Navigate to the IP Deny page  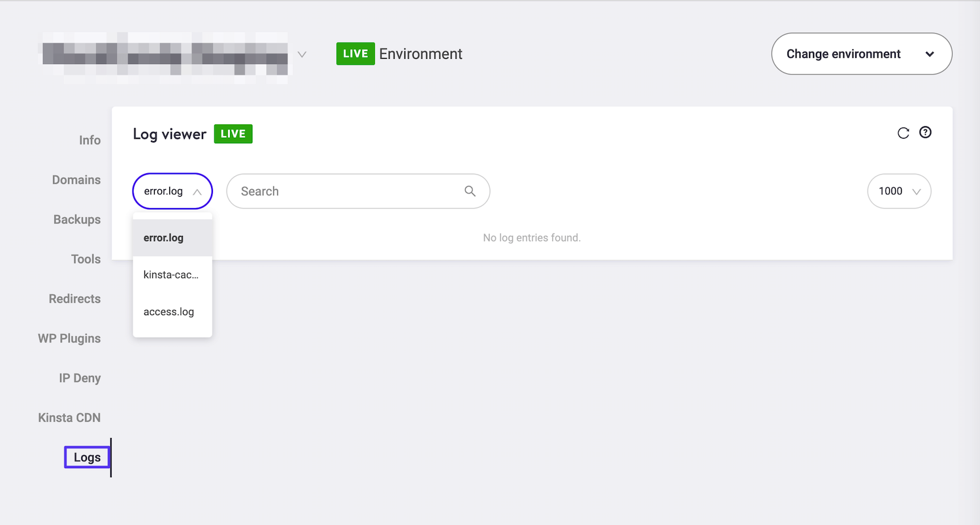click(x=80, y=378)
